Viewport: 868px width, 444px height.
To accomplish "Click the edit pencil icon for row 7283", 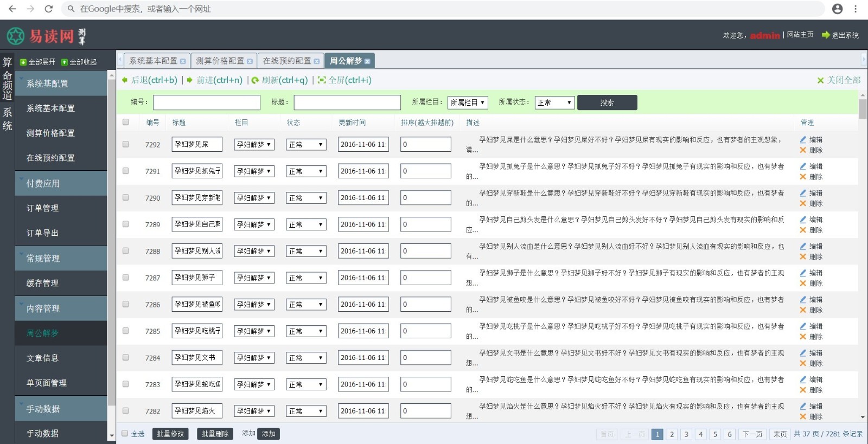I will pos(803,379).
